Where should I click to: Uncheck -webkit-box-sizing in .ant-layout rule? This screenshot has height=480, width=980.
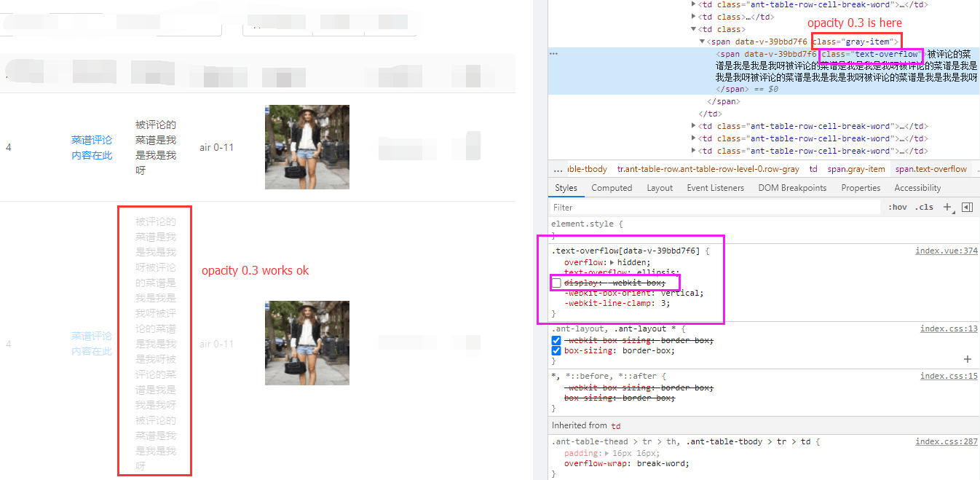[x=556, y=340]
